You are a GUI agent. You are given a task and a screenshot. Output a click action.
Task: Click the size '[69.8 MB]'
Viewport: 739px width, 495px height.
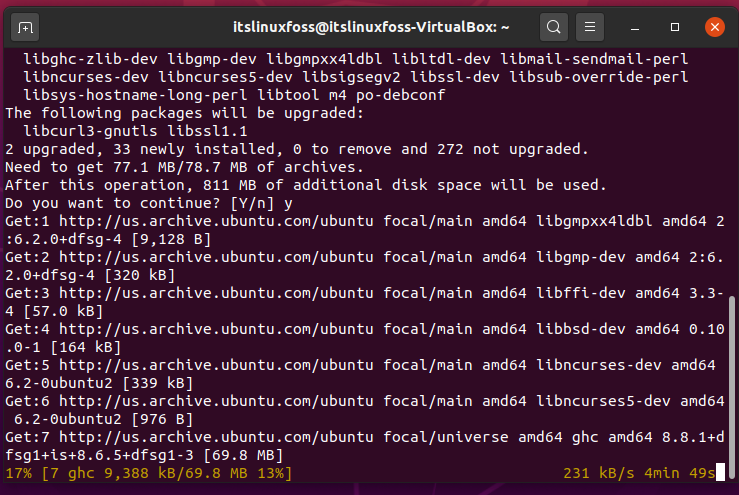pos(243,455)
